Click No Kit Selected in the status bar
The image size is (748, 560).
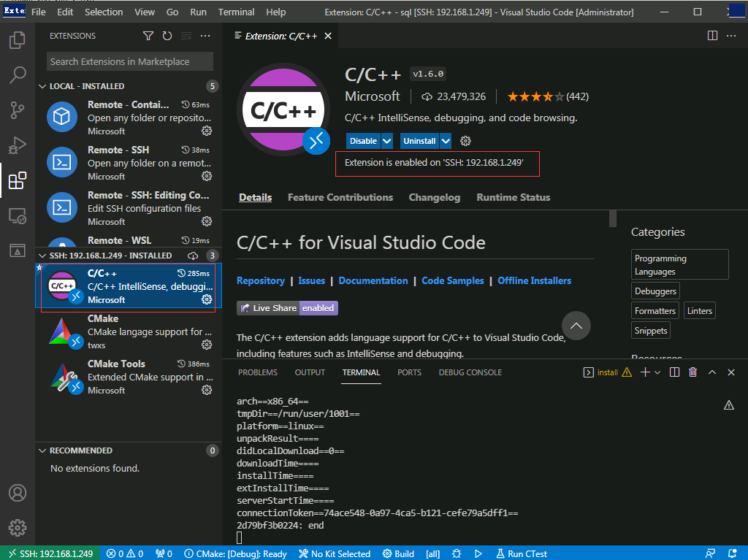tap(335, 553)
